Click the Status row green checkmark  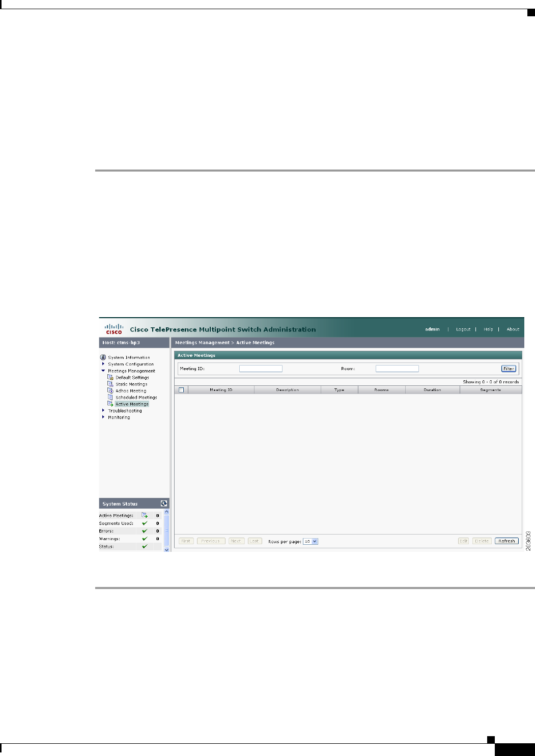click(145, 546)
